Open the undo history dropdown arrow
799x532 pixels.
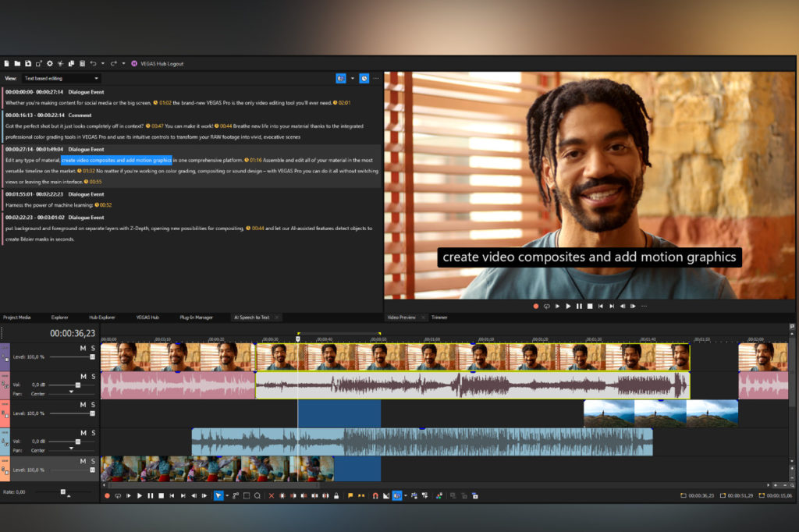click(x=103, y=64)
